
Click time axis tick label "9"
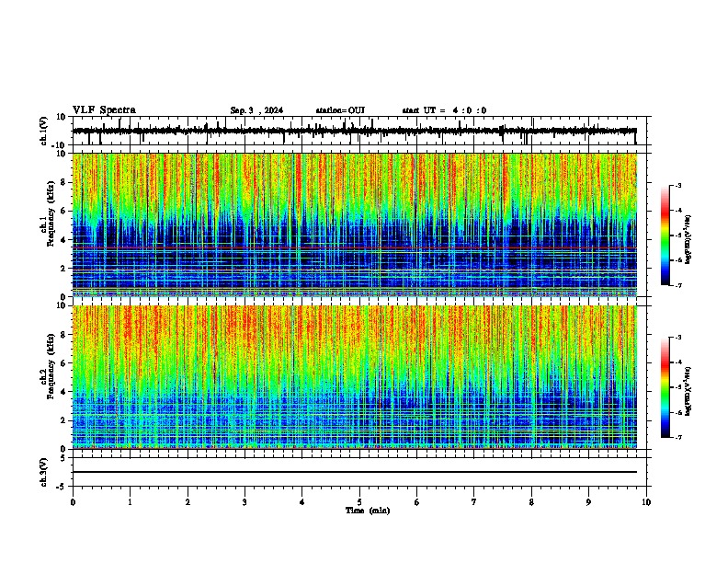(588, 502)
